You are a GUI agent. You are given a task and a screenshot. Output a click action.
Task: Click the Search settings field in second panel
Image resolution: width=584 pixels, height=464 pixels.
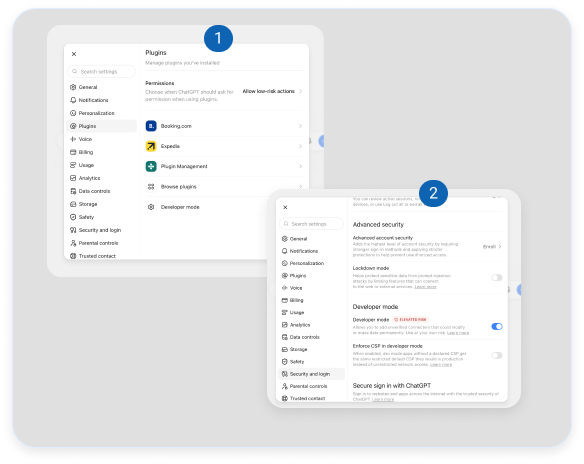311,224
